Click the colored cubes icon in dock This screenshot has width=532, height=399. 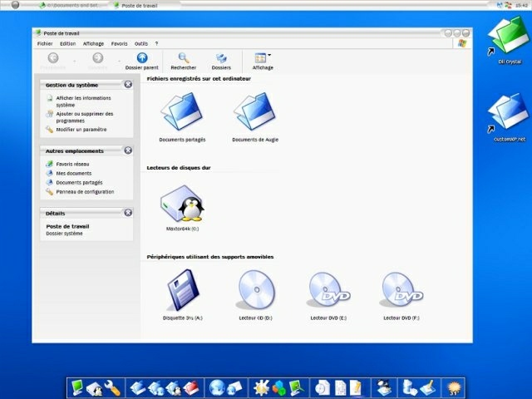[279, 388]
